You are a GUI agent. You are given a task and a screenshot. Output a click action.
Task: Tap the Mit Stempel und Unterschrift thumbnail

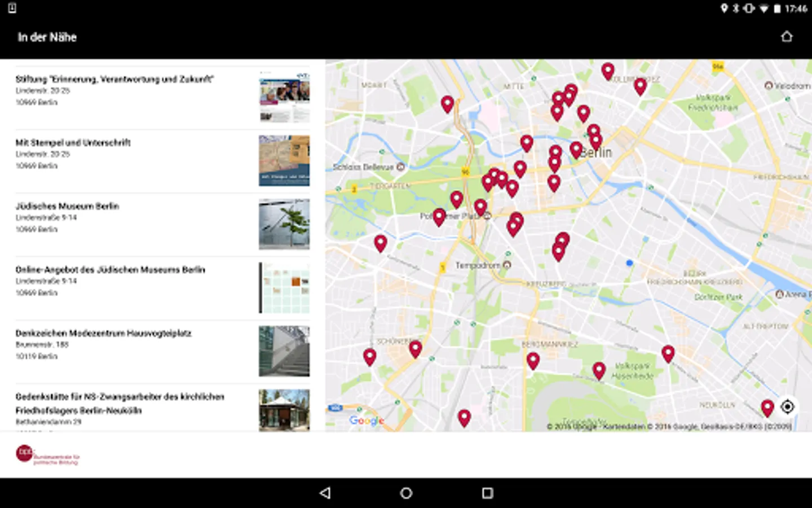(x=284, y=161)
